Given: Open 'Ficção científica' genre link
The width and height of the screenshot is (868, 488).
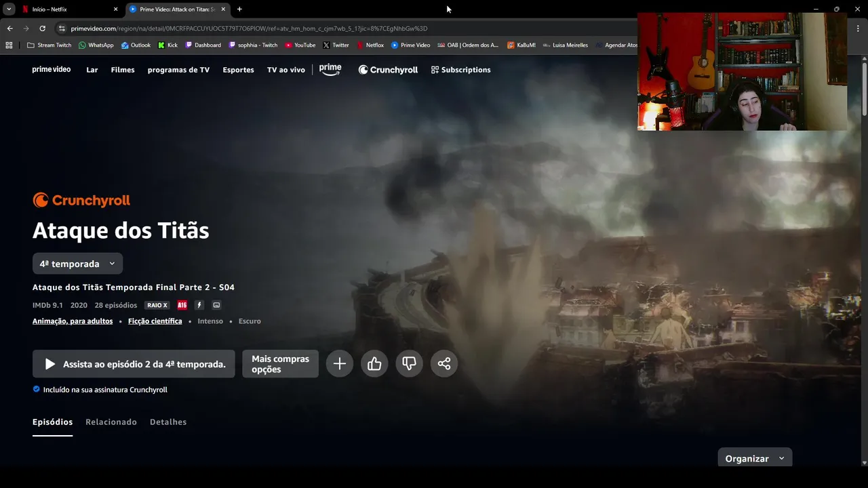Looking at the screenshot, I should point(155,321).
